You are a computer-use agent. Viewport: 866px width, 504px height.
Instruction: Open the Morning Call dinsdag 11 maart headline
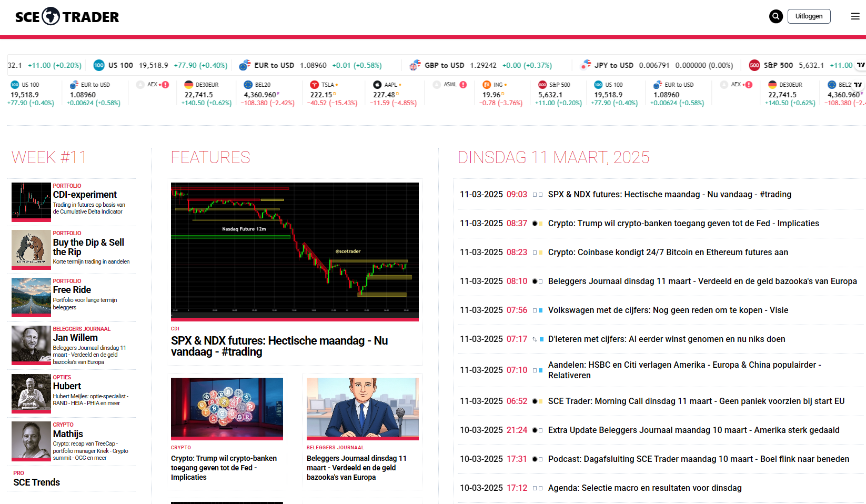point(696,401)
